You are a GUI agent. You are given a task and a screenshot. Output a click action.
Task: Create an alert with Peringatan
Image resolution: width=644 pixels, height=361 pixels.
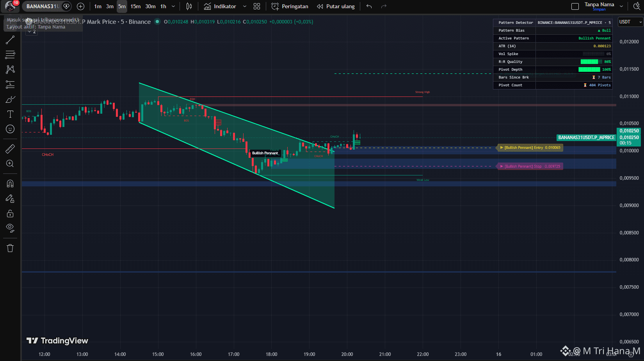290,6
